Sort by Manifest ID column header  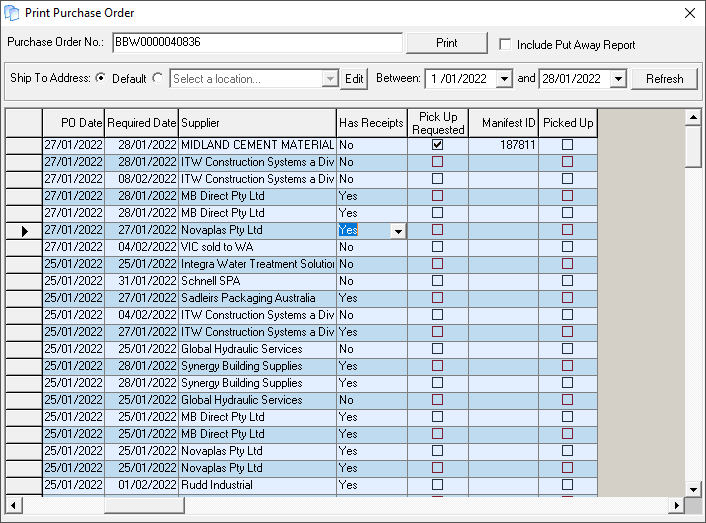(504, 123)
